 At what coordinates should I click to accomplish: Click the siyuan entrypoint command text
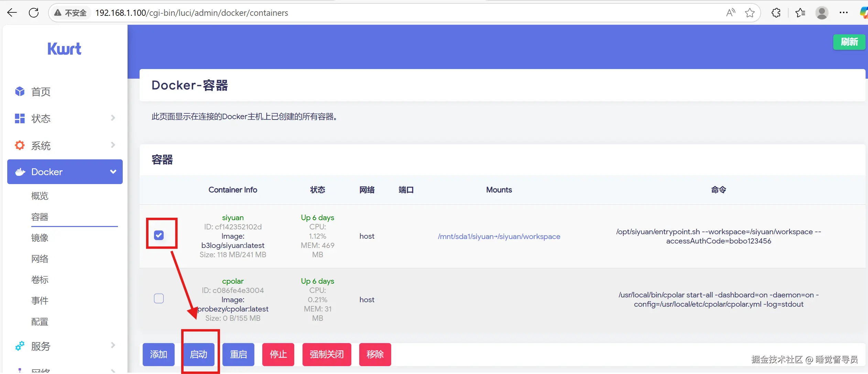tap(718, 236)
